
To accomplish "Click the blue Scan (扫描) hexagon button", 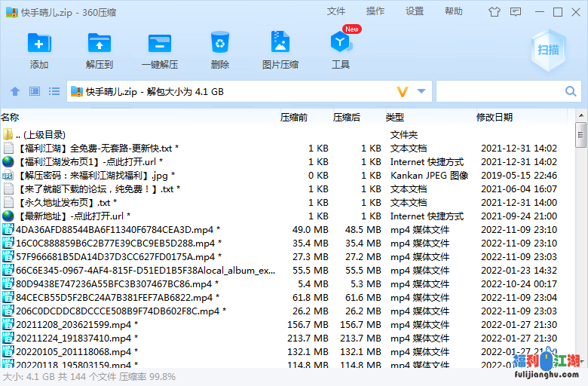I will [x=548, y=50].
